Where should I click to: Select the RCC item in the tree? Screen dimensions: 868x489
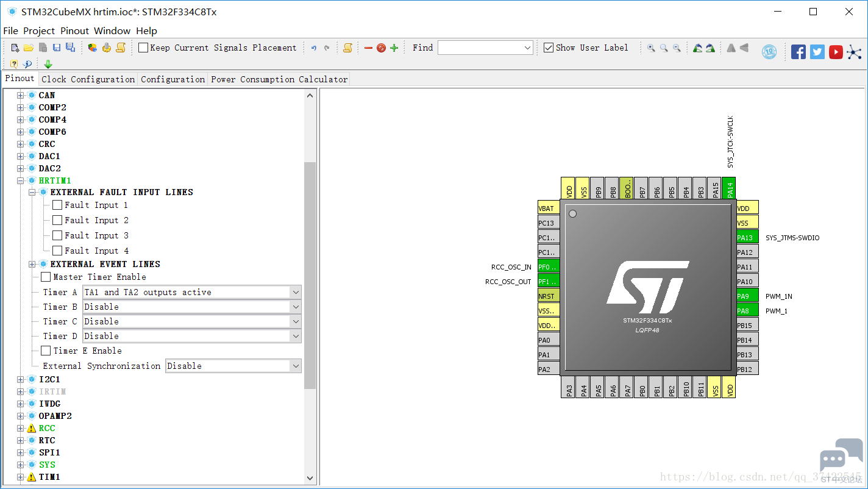click(47, 428)
